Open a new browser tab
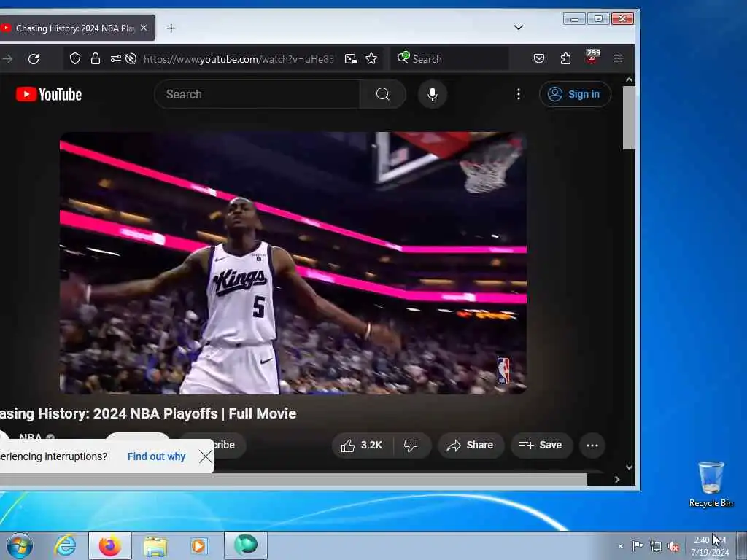Viewport: 747px width, 560px height. coord(171,28)
